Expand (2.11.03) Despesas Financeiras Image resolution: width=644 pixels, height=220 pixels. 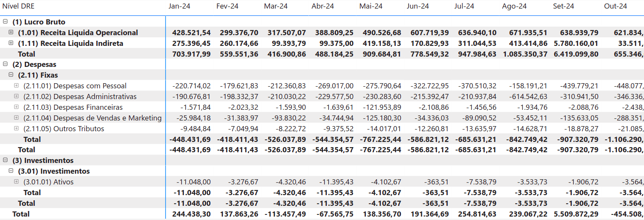tap(17, 107)
